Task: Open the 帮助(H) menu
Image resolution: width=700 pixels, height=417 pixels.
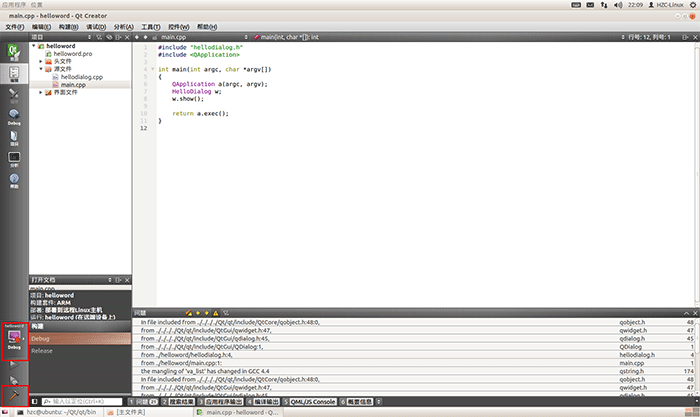Action: tap(207, 27)
